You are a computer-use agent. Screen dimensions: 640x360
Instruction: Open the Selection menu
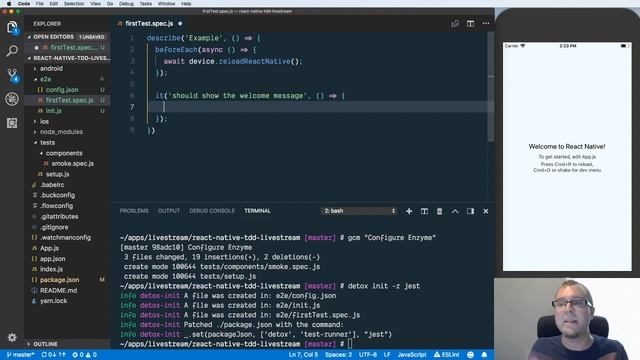point(74,4)
